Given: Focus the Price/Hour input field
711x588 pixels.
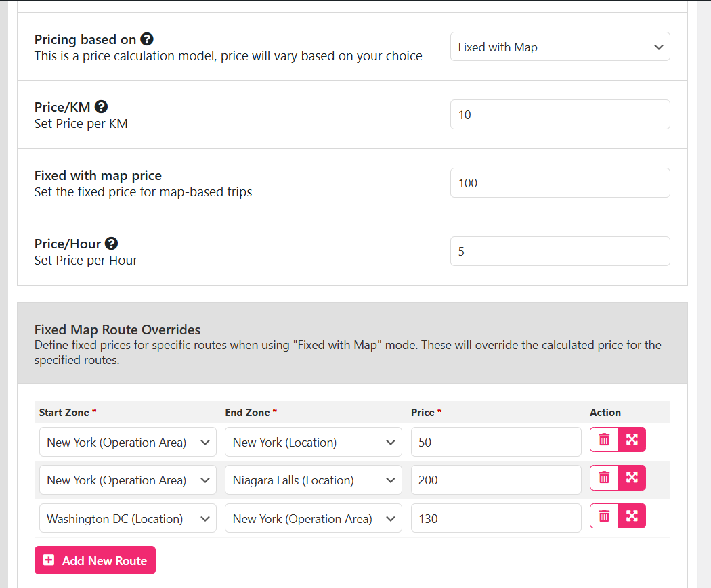Looking at the screenshot, I should point(559,252).
